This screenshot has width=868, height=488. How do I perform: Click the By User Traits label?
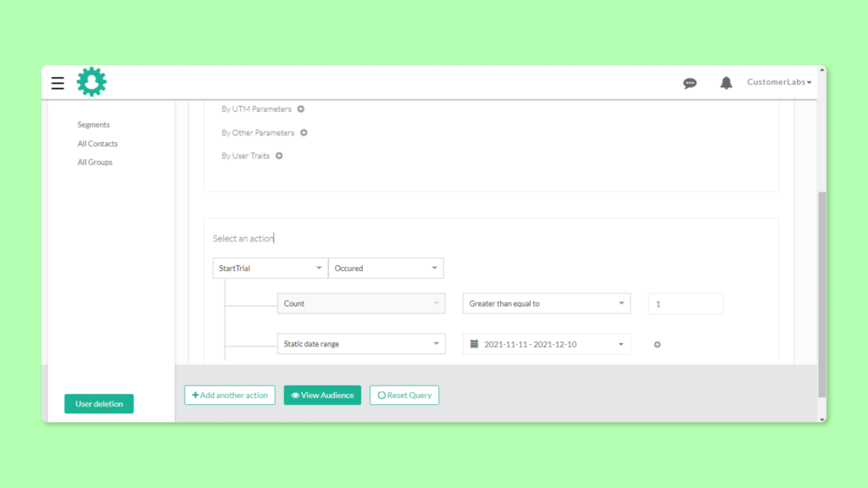tap(246, 156)
